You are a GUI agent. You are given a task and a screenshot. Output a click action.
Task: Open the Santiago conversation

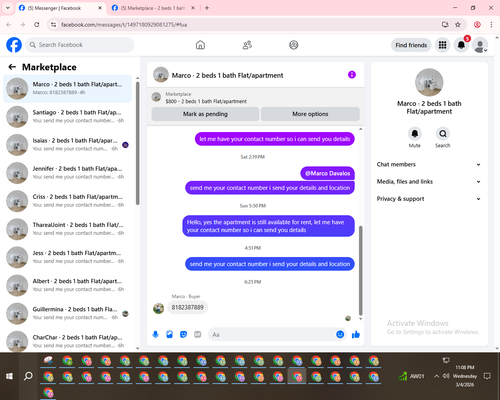pyautogui.click(x=68, y=117)
